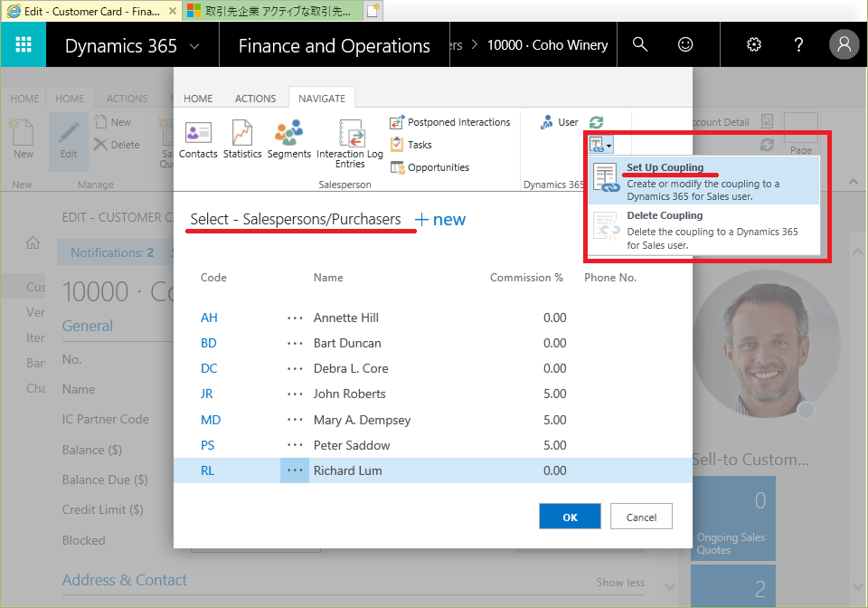Open salesperson code BD
This screenshot has height=608, width=868.
208,343
